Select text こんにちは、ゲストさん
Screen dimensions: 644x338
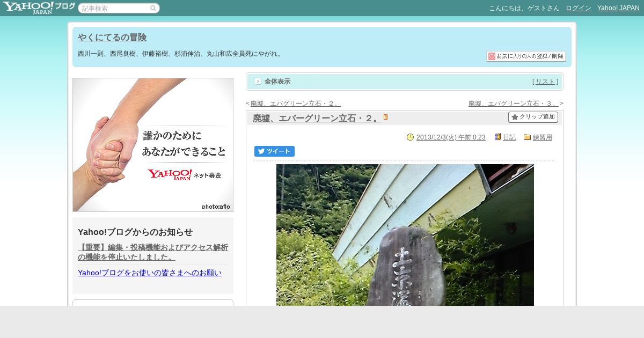click(524, 8)
